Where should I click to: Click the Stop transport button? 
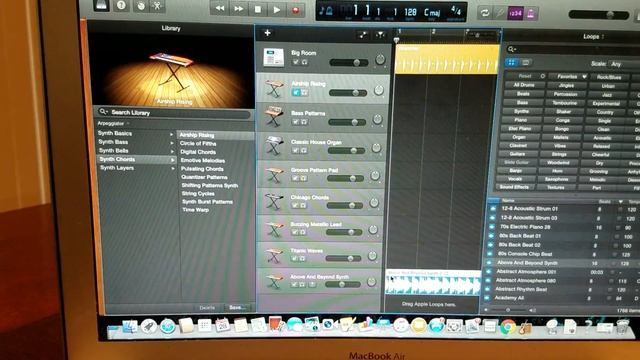[x=258, y=9]
